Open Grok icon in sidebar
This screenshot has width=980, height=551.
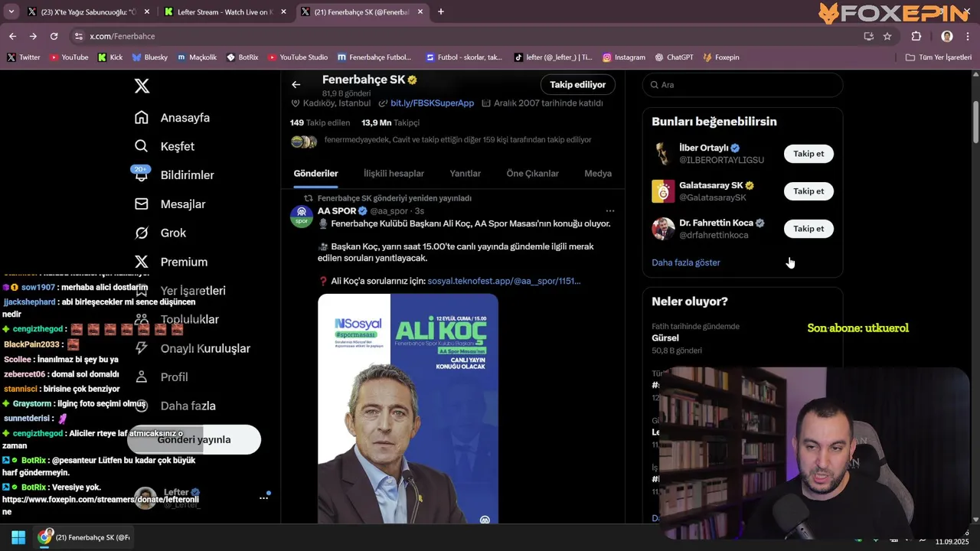142,233
